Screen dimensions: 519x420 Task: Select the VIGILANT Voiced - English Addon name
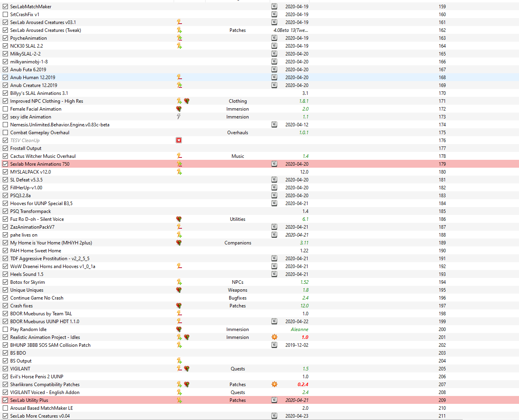[x=45, y=392]
